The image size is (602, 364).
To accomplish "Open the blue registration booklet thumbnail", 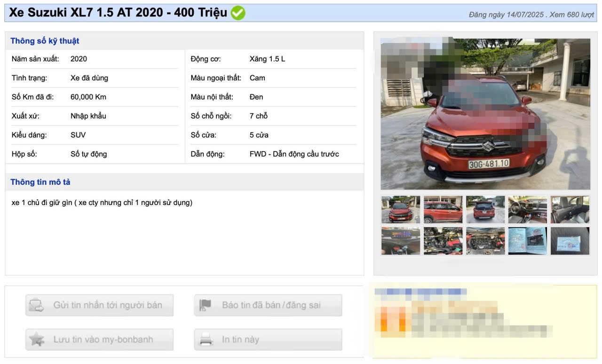I will [528, 241].
